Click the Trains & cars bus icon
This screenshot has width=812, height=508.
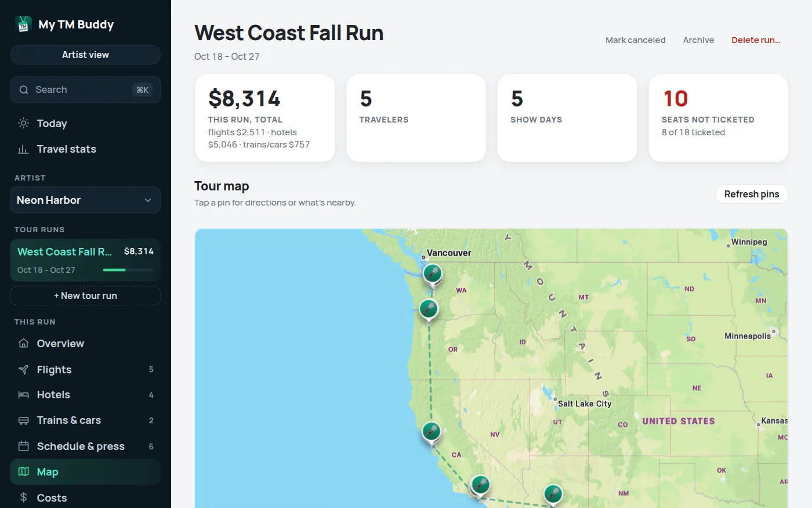pyautogui.click(x=24, y=420)
